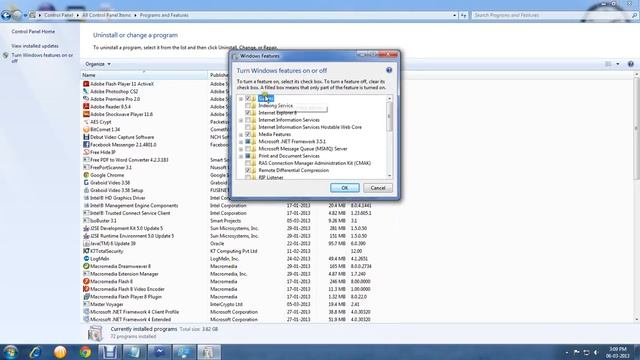This screenshot has height=360, width=640.
Task: Check Internet Information Services Hostable Web Core
Action: pyautogui.click(x=248, y=127)
